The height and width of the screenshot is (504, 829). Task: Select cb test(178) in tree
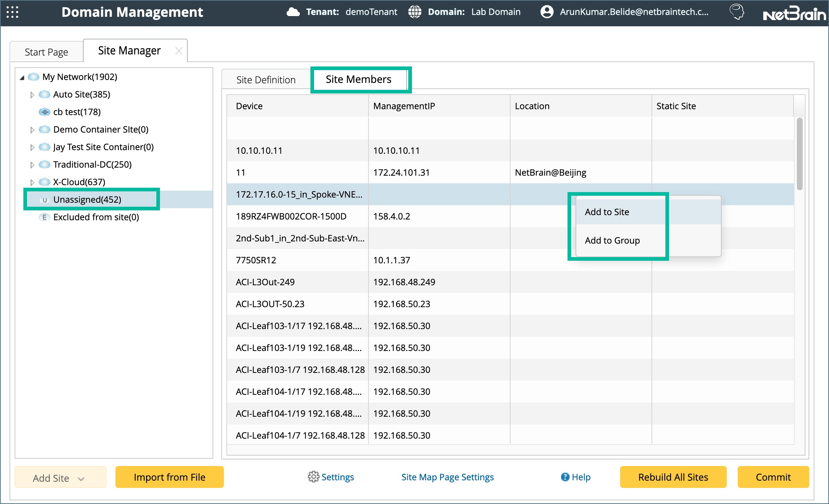[x=77, y=112]
